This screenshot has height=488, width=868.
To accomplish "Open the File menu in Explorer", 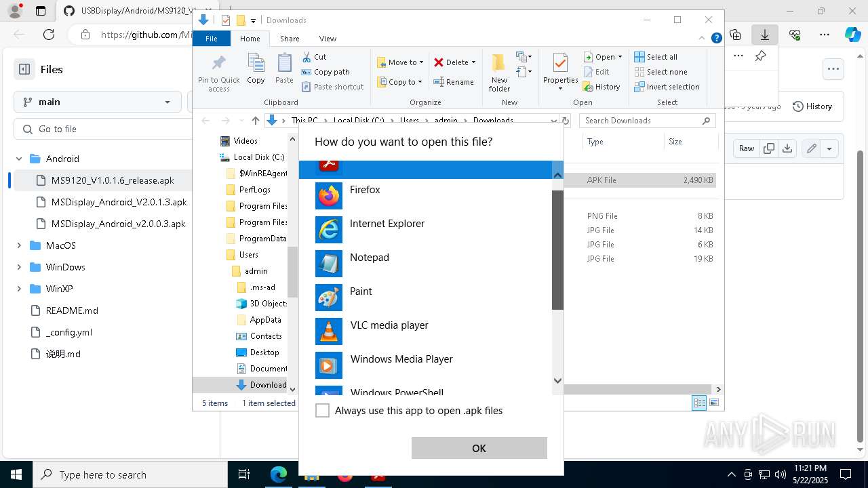I will click(x=212, y=39).
